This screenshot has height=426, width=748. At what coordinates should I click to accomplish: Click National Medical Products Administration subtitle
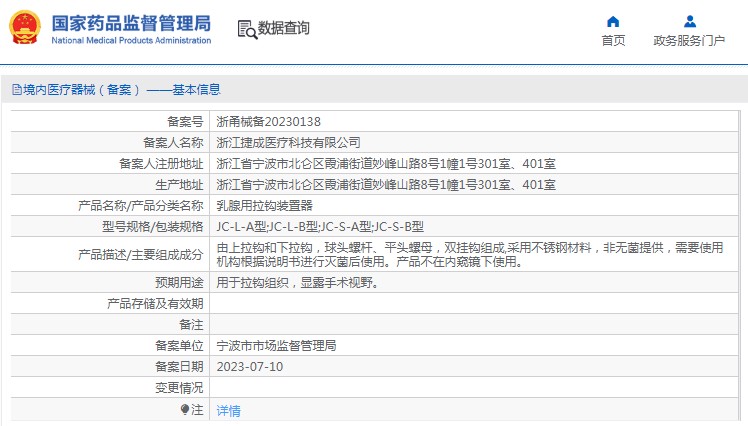point(131,41)
